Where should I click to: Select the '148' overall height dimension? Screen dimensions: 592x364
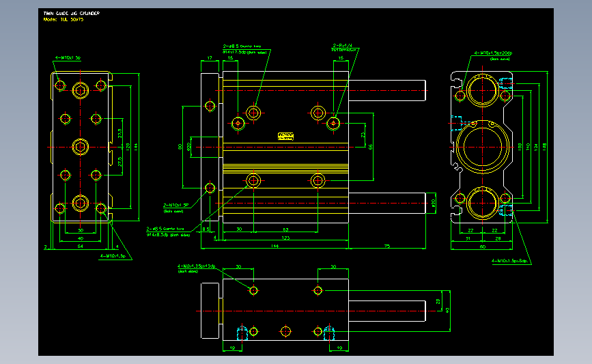pos(544,147)
